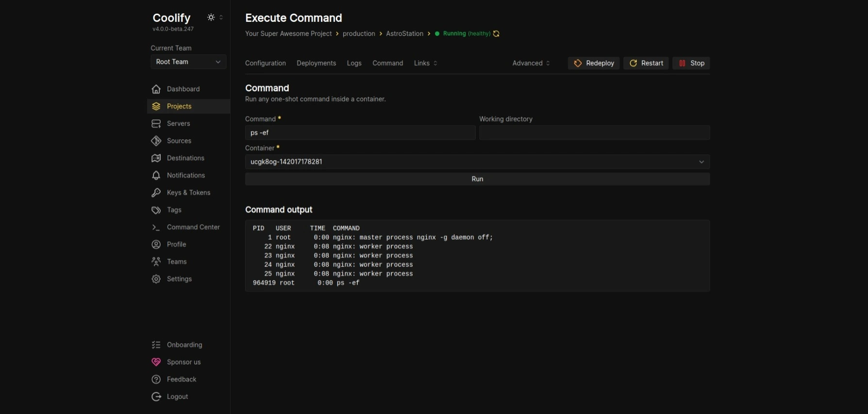The image size is (868, 414).
Task: Click the 'Running (healthy)' status text
Action: [x=467, y=33]
